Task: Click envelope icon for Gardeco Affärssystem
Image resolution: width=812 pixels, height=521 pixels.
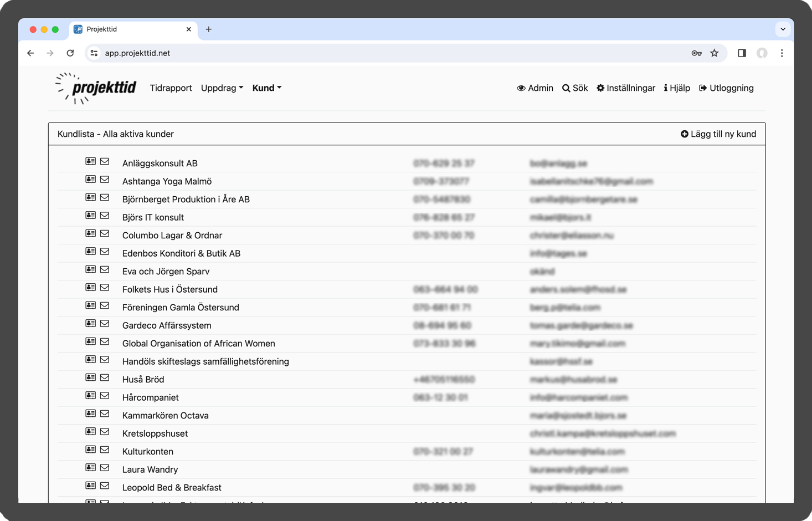Action: 105,324
